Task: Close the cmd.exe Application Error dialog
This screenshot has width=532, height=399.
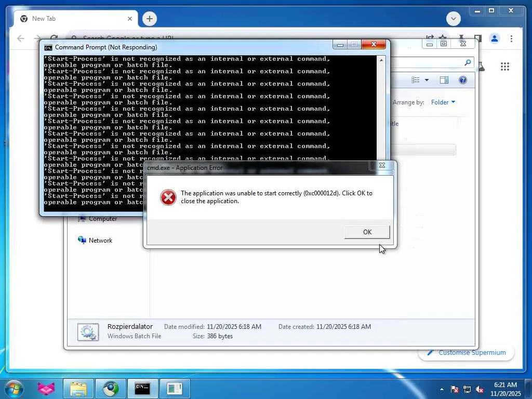Action: click(382, 166)
